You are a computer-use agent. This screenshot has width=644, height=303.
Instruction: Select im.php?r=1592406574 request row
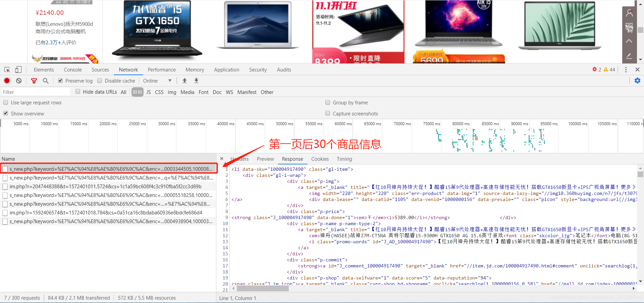pos(108,213)
